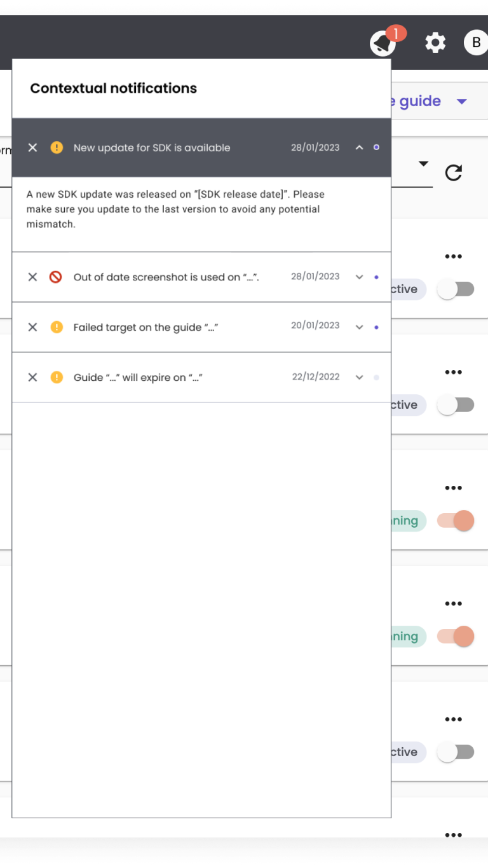Viewport: 488px width, 868px height.
Task: Click the user avatar labeled B
Action: (476, 43)
